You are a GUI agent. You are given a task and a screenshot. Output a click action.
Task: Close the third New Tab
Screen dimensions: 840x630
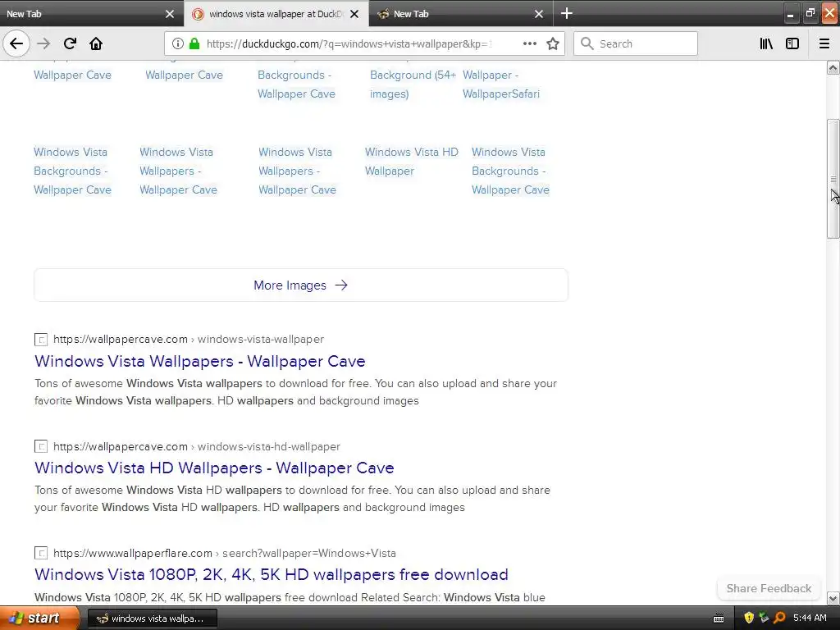click(x=539, y=14)
